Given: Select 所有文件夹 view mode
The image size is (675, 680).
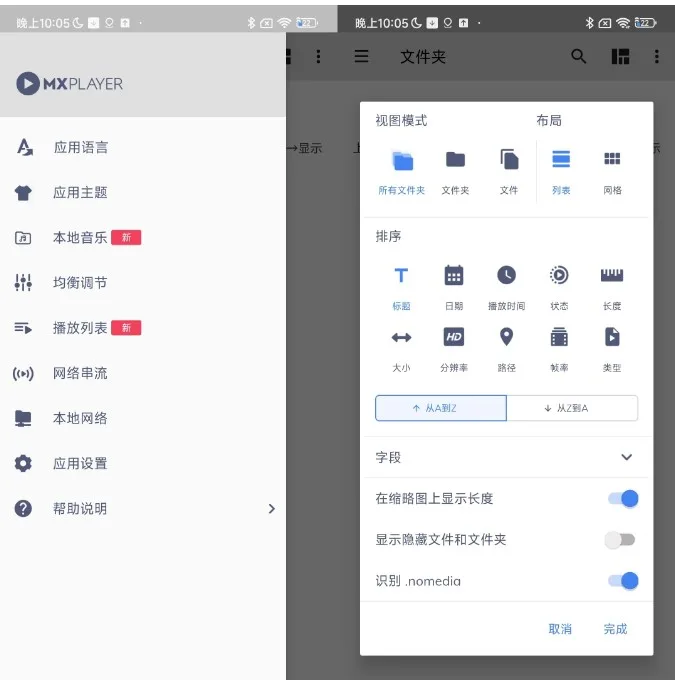Looking at the screenshot, I should (x=402, y=173).
